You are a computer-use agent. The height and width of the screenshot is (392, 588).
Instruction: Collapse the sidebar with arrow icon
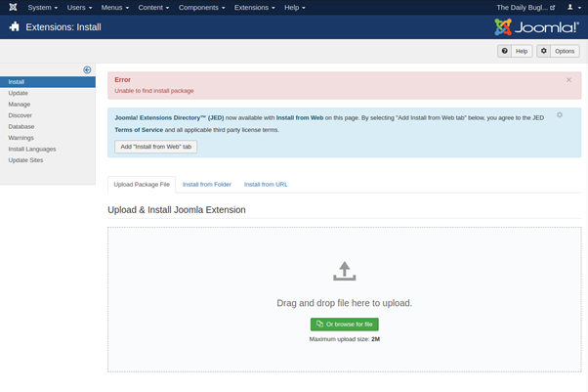(x=87, y=69)
